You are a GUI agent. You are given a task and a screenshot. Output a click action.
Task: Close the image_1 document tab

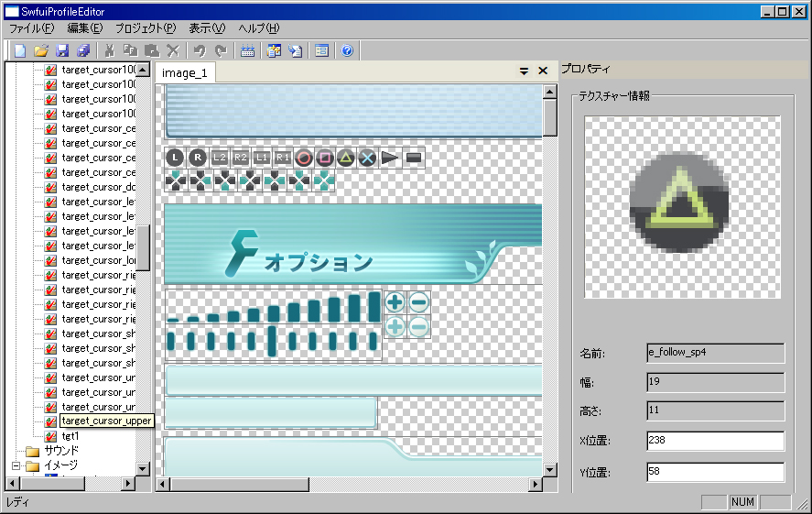pos(543,71)
